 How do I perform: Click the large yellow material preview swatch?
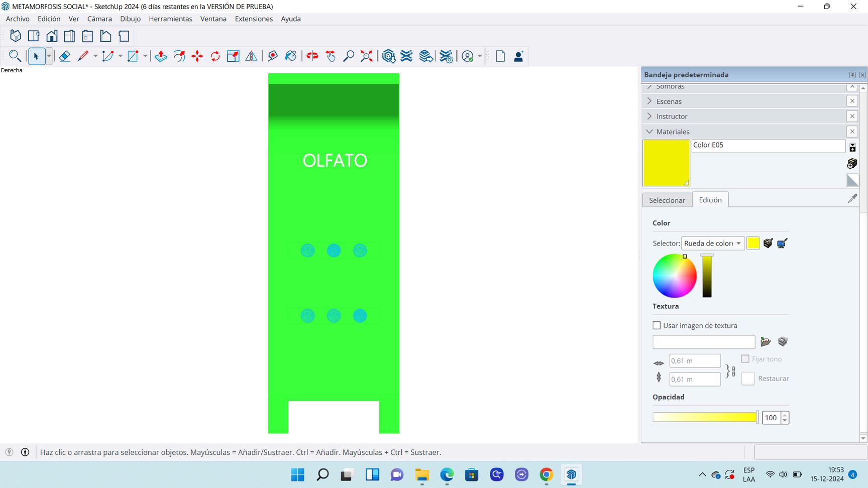point(667,163)
